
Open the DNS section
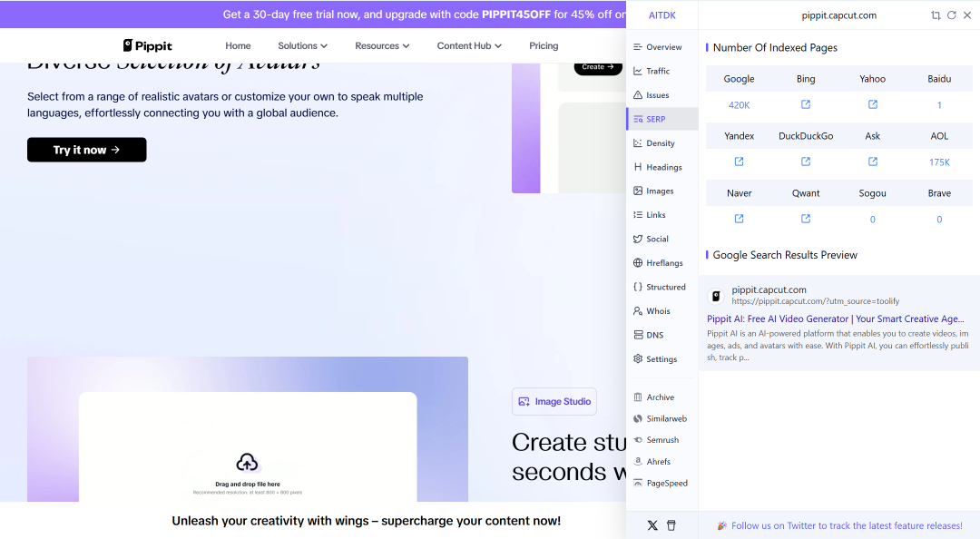tap(649, 335)
